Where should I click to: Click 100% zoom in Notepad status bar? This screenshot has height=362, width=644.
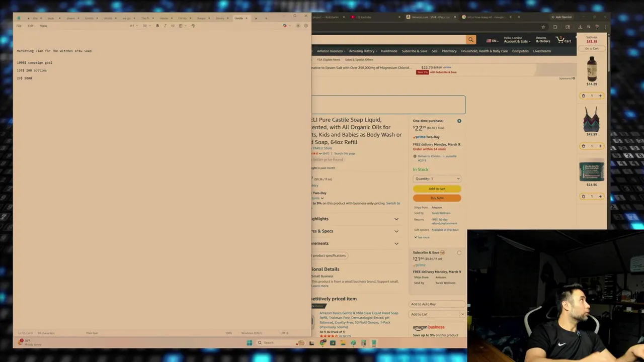[x=228, y=333]
